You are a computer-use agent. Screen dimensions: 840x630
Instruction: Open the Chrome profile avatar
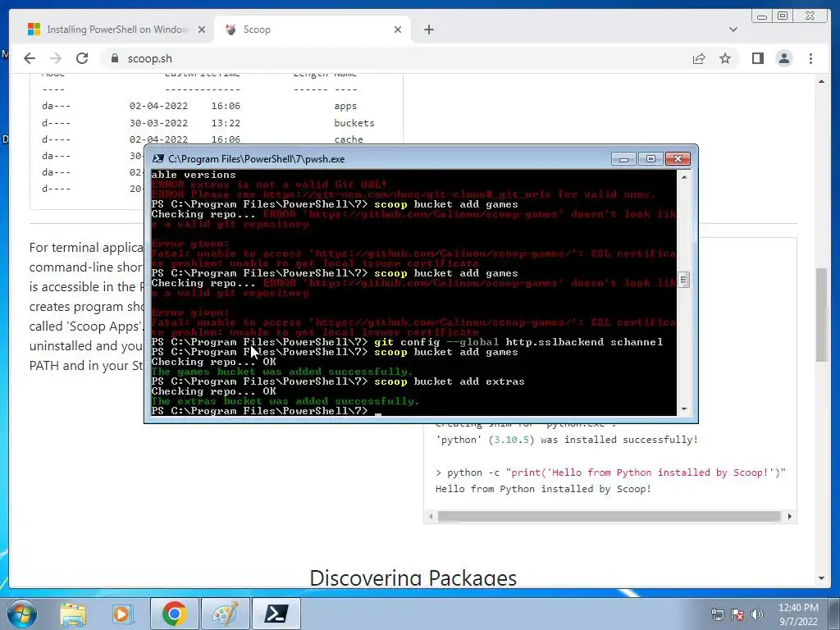tap(783, 58)
